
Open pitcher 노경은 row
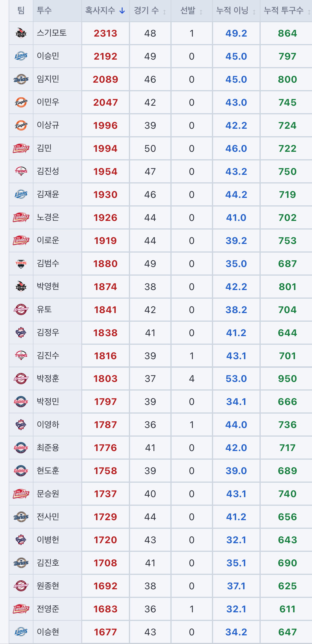click(160, 217)
